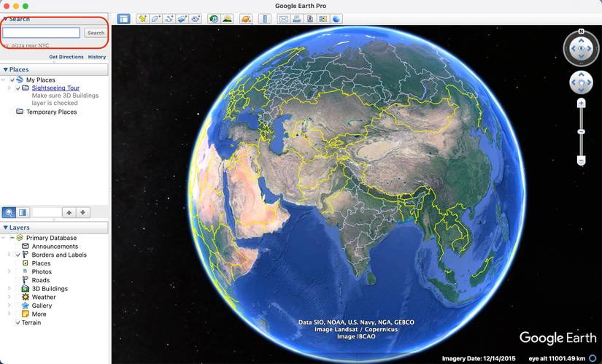Select the Add Path toolbar icon
Image resolution: width=602 pixels, height=364 pixels.
(x=169, y=18)
